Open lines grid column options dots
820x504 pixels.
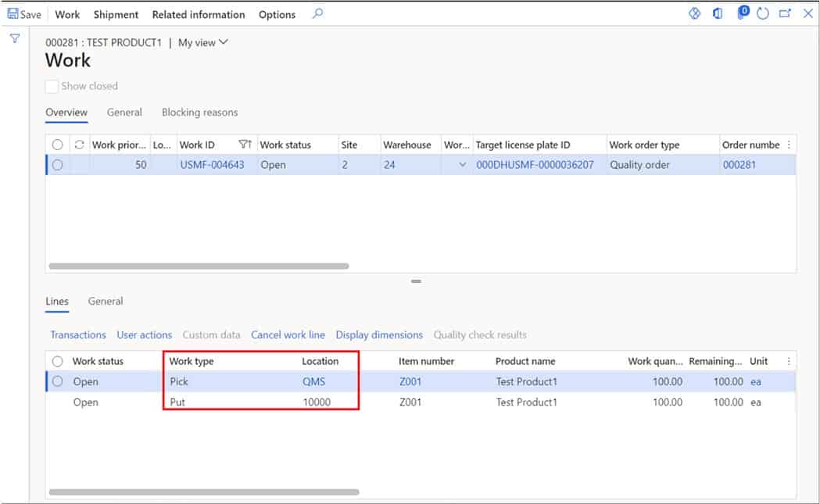789,361
